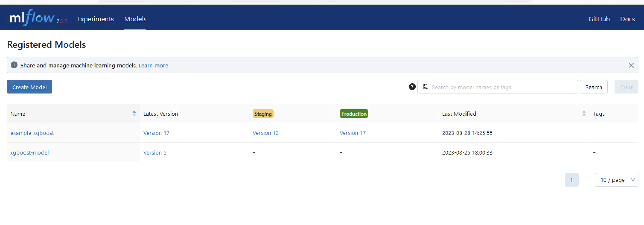This screenshot has width=644, height=225.
Task: Click the Tags column header
Action: (599, 114)
